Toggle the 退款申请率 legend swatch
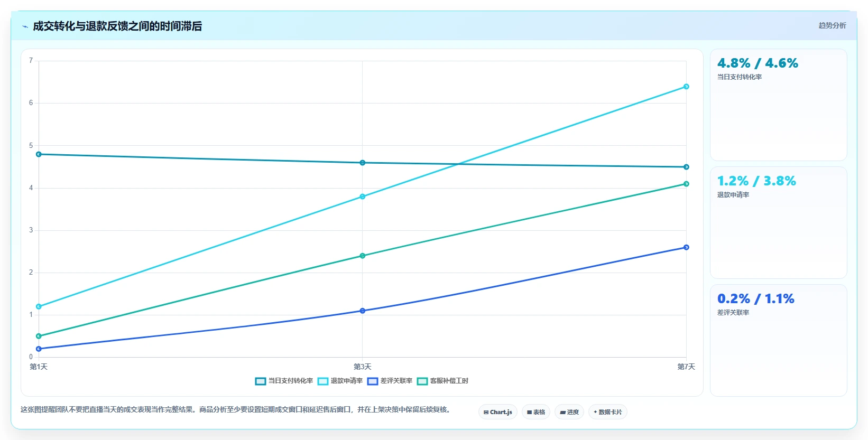Viewport: 868px width, 440px height. pos(323,381)
